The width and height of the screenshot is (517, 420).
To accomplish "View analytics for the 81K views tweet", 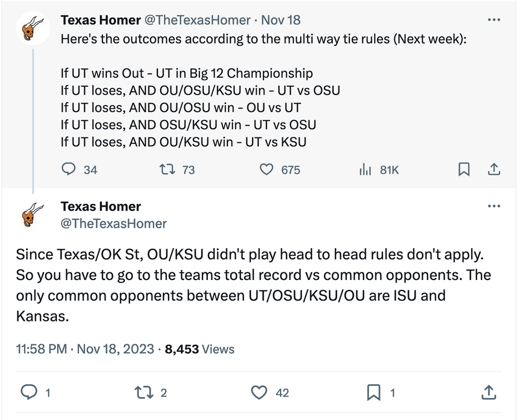I will (366, 169).
